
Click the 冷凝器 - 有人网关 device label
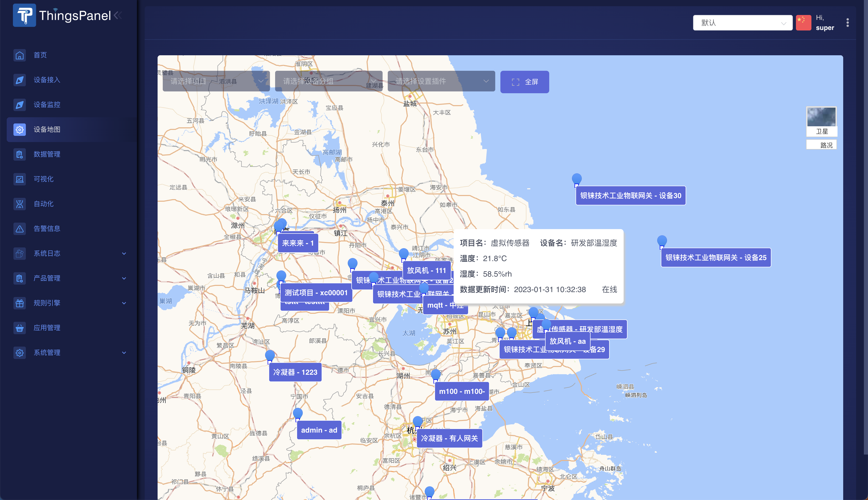click(449, 438)
